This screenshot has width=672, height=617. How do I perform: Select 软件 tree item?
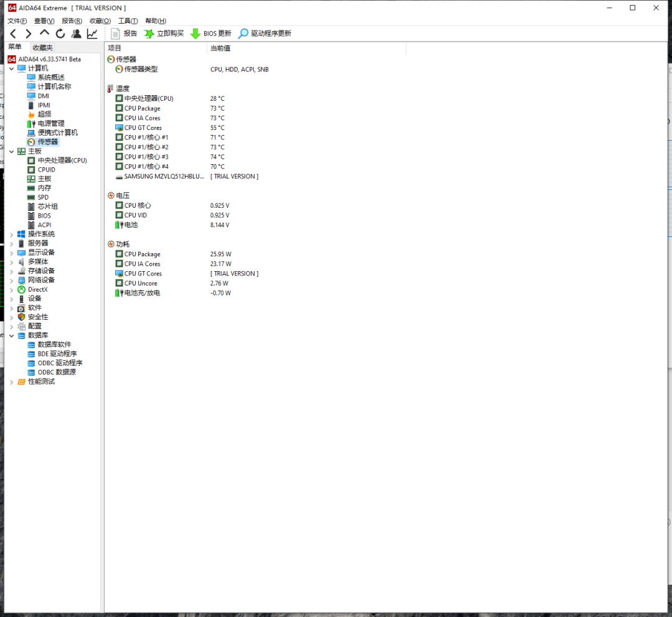pos(35,308)
